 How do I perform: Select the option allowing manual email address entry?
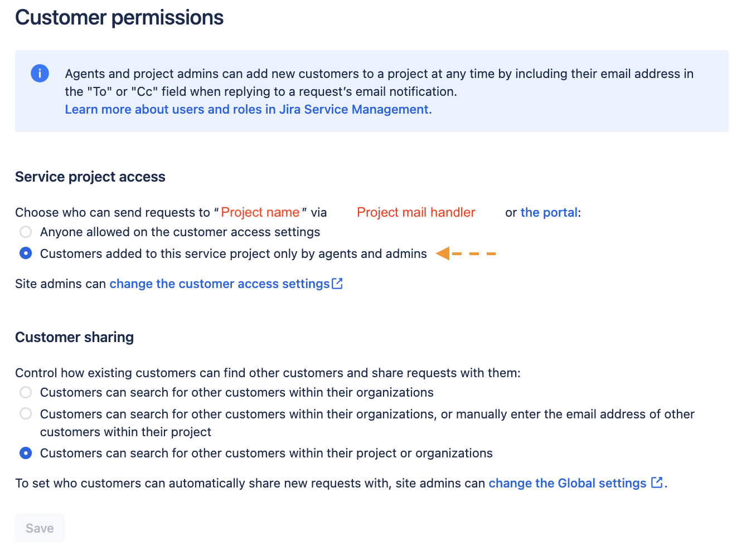(x=26, y=414)
